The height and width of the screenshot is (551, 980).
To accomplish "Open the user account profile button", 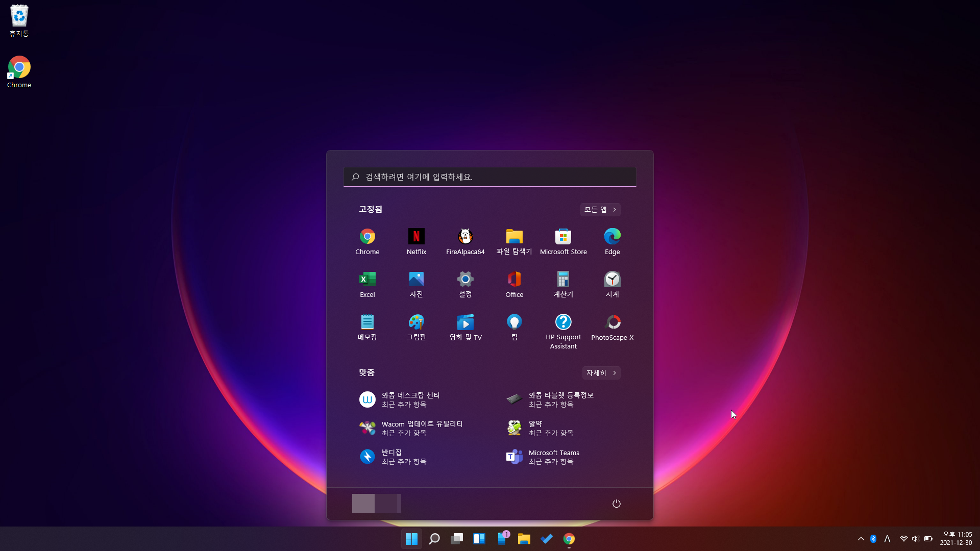I will [x=376, y=504].
